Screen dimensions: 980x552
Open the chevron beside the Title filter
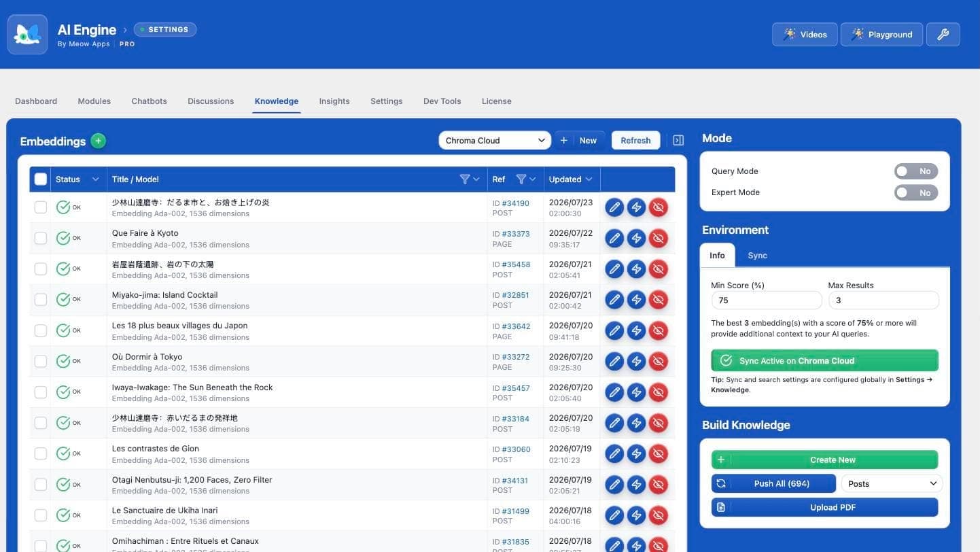coord(476,179)
